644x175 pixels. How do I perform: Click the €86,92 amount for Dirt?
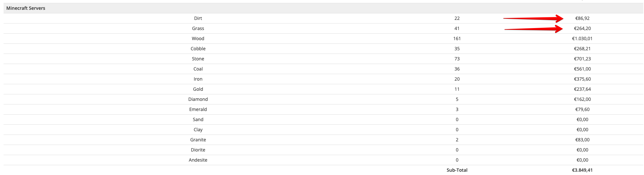582,18
